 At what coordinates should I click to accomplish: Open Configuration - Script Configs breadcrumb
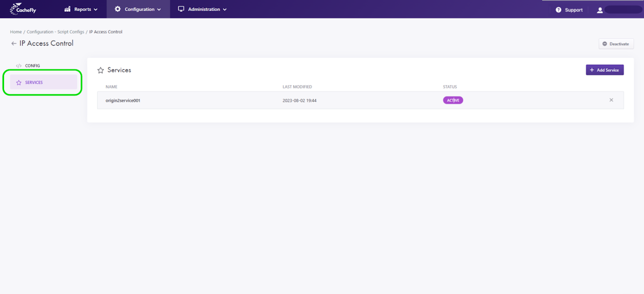(55, 32)
